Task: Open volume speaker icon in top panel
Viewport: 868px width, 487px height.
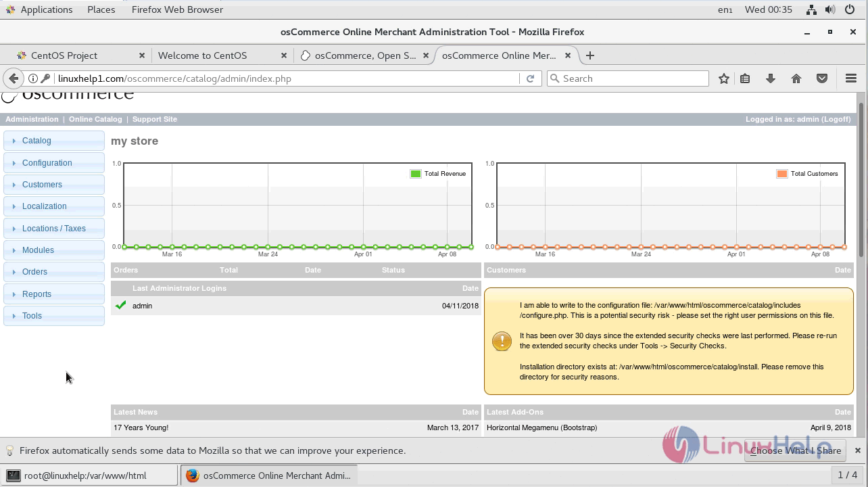Action: (x=830, y=9)
